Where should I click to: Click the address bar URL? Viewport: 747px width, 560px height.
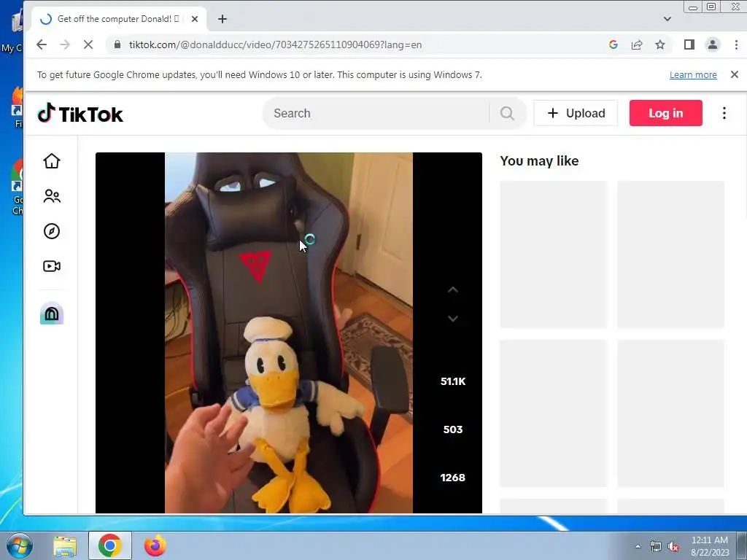pos(275,44)
